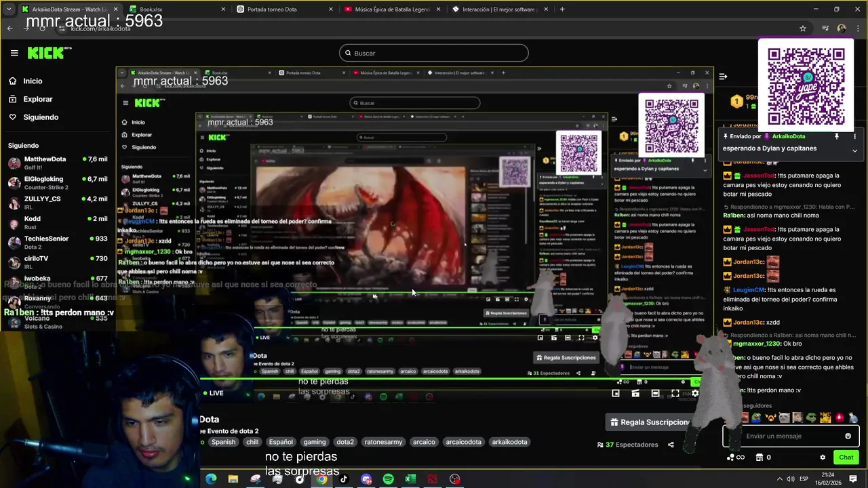Open TechiesSenior channel in sidebar

(58, 242)
